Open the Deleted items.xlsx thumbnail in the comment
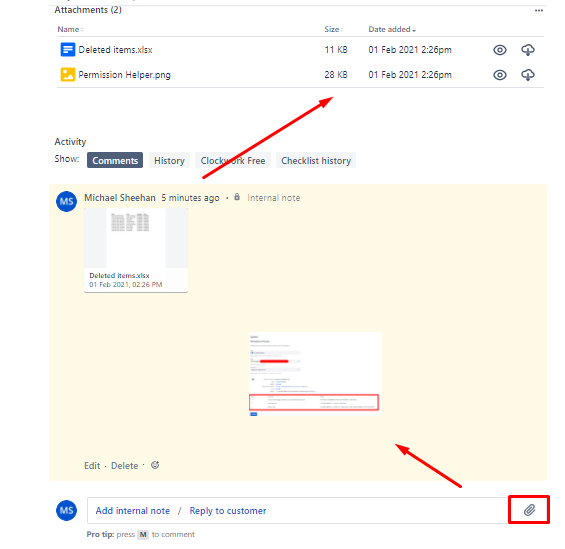565x549 pixels. point(136,250)
